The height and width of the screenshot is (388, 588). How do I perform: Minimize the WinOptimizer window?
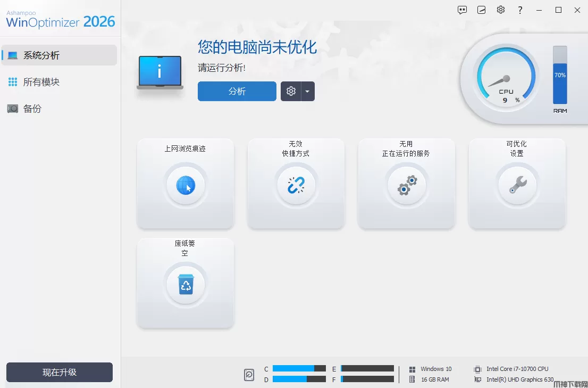pos(539,10)
